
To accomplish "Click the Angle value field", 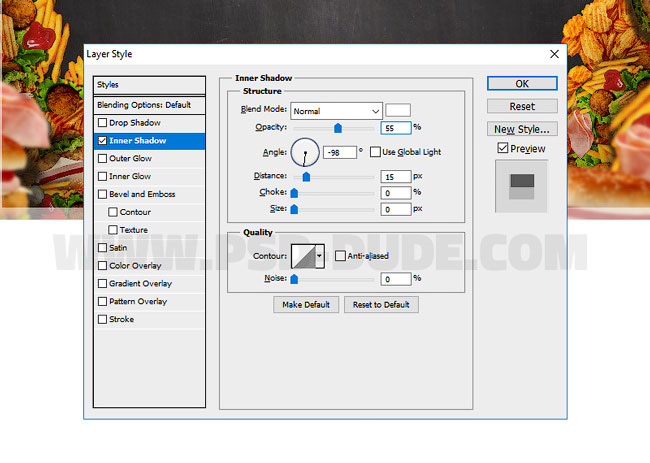I will coord(340,152).
